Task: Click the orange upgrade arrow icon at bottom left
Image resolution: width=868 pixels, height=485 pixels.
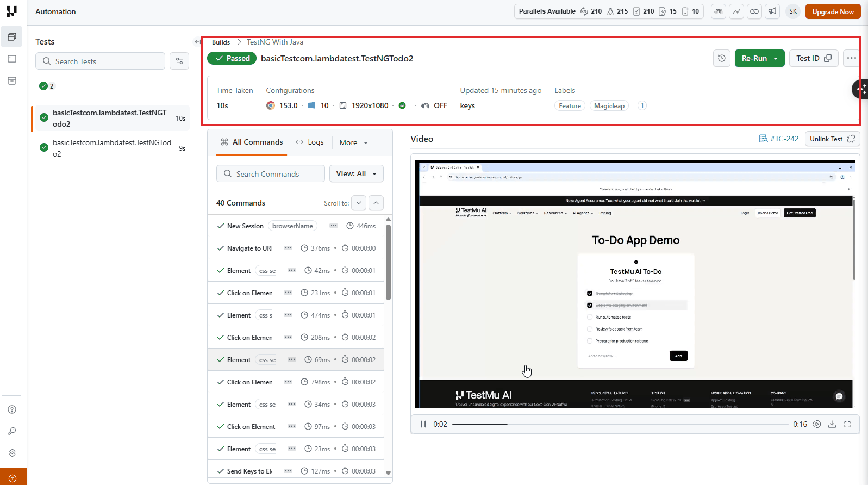Action: click(13, 478)
